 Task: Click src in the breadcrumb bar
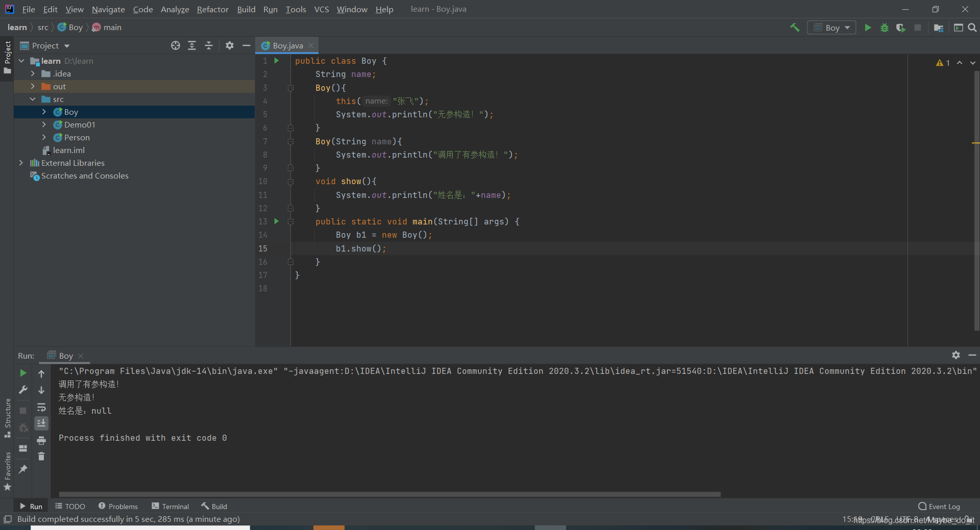[x=43, y=28]
